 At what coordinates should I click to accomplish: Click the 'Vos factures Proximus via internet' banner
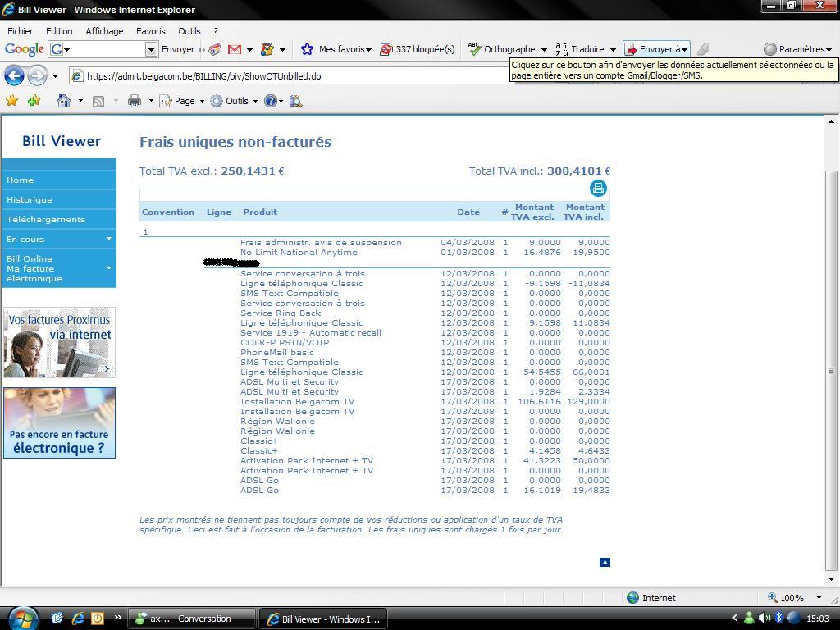tap(59, 342)
